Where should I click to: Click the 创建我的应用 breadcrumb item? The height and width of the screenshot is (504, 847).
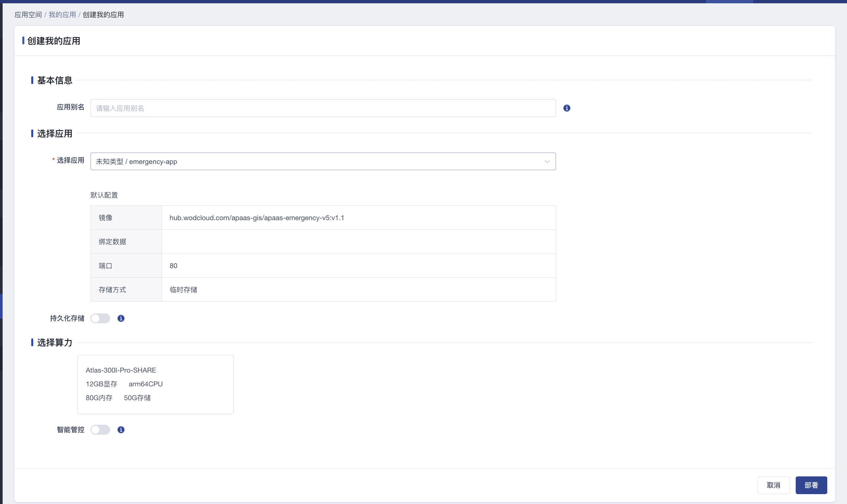click(x=103, y=14)
